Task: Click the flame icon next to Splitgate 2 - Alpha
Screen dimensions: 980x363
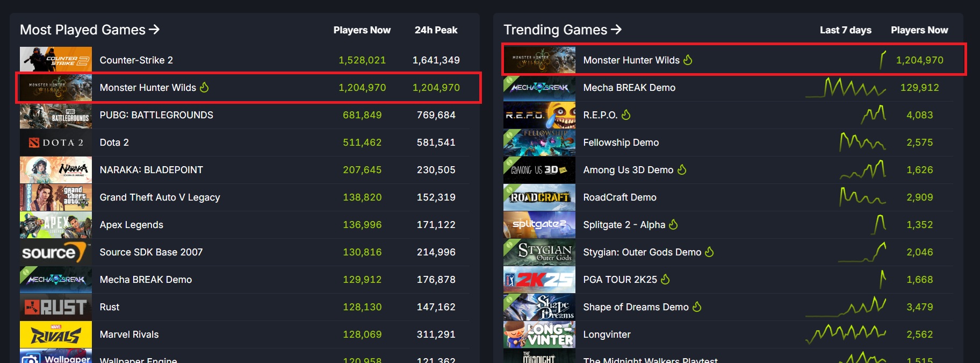Action: pos(673,224)
